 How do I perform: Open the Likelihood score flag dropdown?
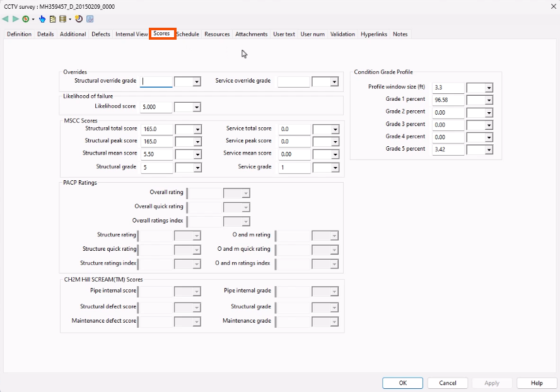pos(196,107)
